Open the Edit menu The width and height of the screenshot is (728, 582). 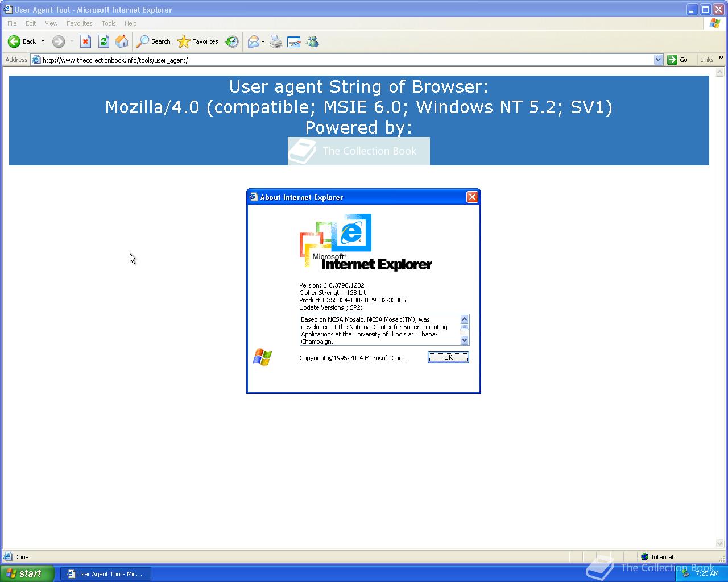click(x=31, y=23)
